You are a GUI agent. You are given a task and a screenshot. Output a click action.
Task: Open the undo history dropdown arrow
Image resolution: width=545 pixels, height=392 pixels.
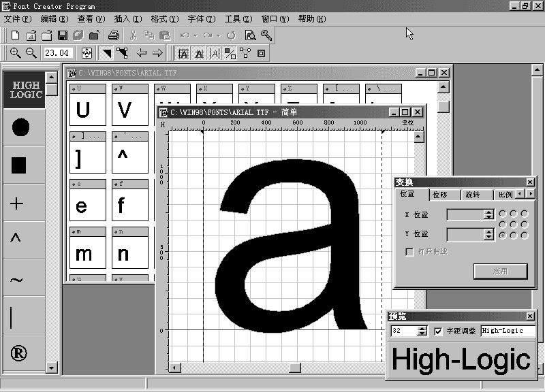coord(196,35)
